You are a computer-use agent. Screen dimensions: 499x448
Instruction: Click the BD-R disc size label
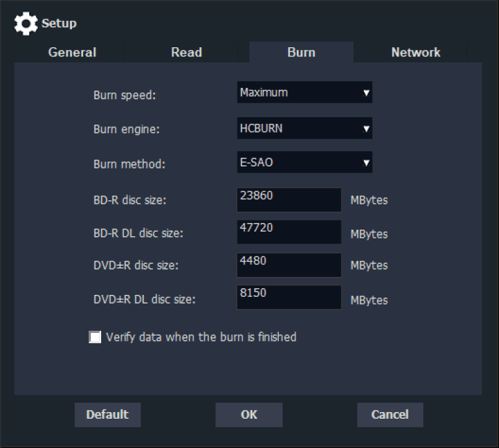tap(130, 200)
